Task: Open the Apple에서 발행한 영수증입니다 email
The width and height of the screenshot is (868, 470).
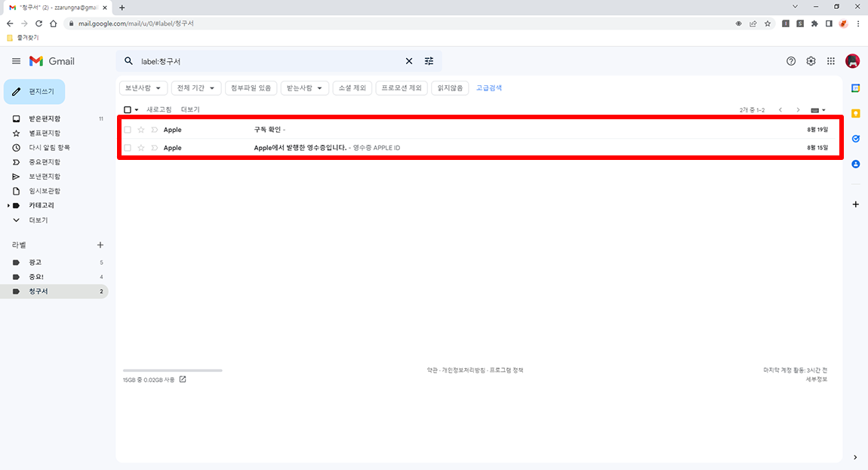Action: [x=479, y=148]
